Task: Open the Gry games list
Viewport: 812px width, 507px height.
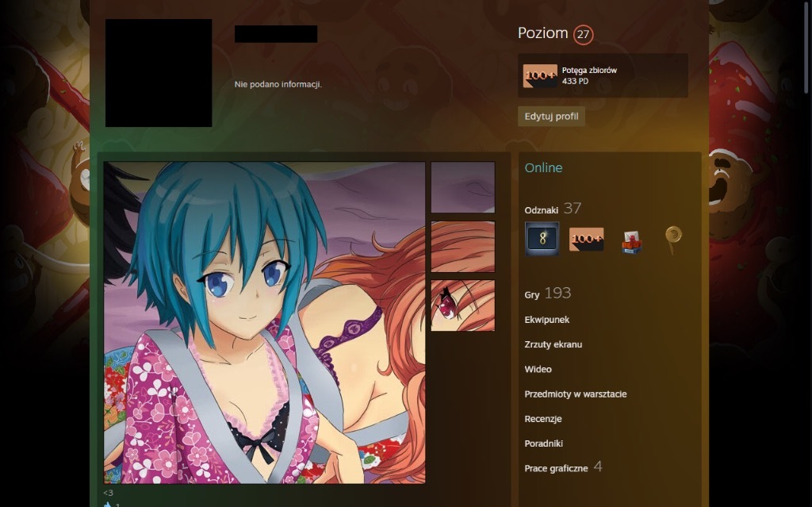Action: pyautogui.click(x=532, y=294)
